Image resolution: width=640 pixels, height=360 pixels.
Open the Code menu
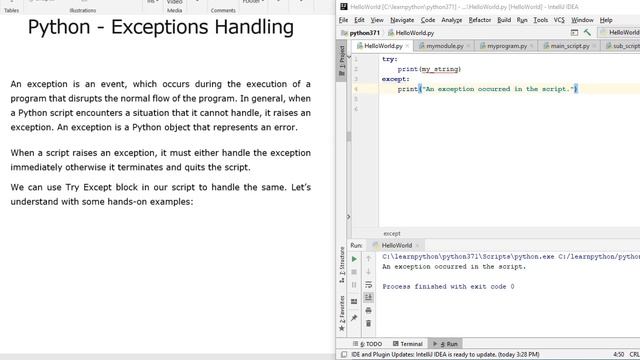428,20
